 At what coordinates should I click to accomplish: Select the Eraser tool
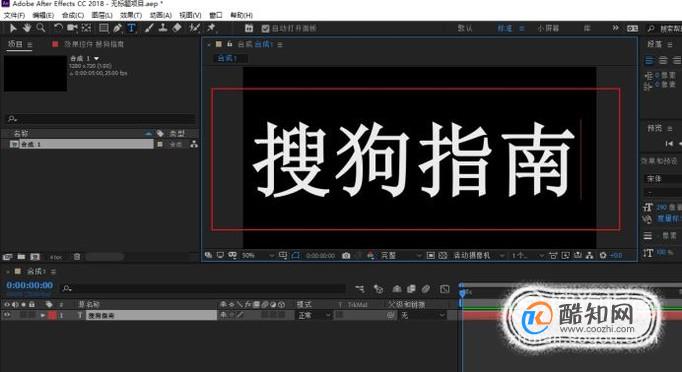click(177, 28)
